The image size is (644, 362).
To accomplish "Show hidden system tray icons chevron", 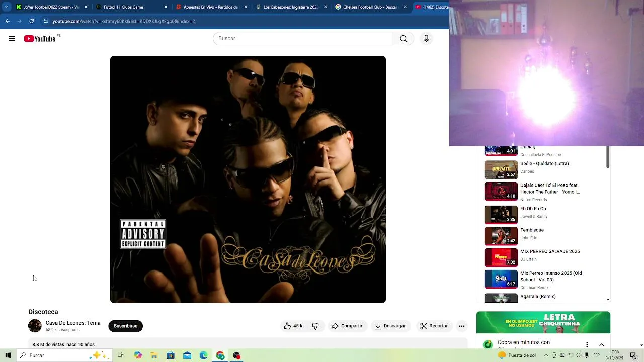I will [x=546, y=355].
